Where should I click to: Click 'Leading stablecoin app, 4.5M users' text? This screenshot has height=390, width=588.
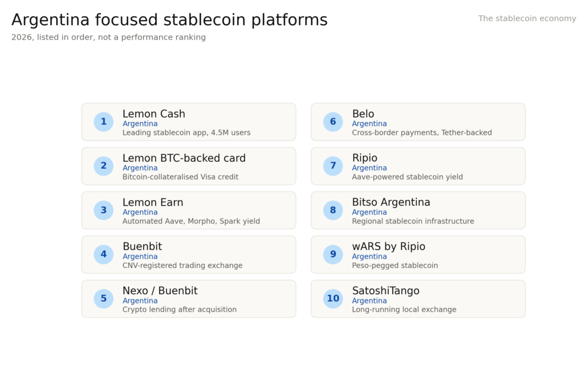pyautogui.click(x=187, y=132)
